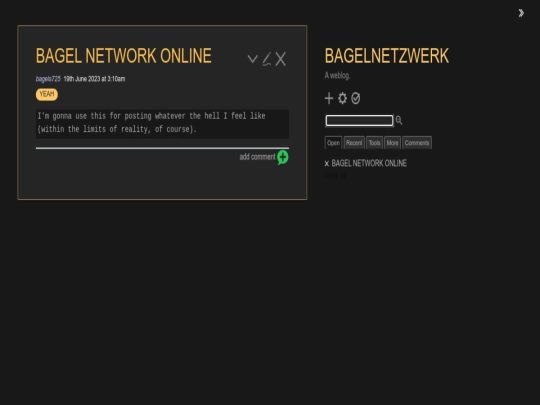Select the YEAH tag pill
The height and width of the screenshot is (405, 540).
(x=47, y=94)
